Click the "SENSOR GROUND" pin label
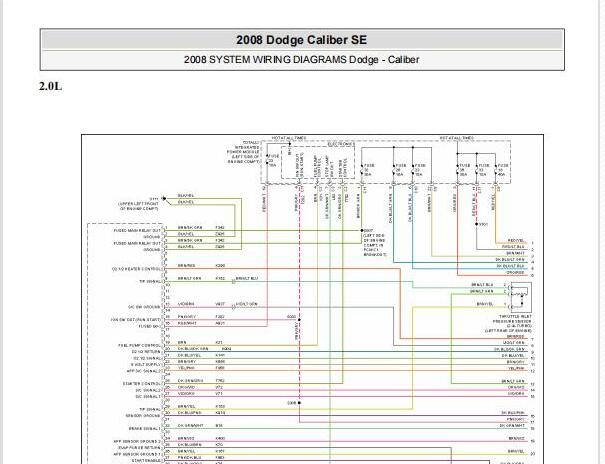Viewport: 605px width, 464px height. [x=143, y=416]
